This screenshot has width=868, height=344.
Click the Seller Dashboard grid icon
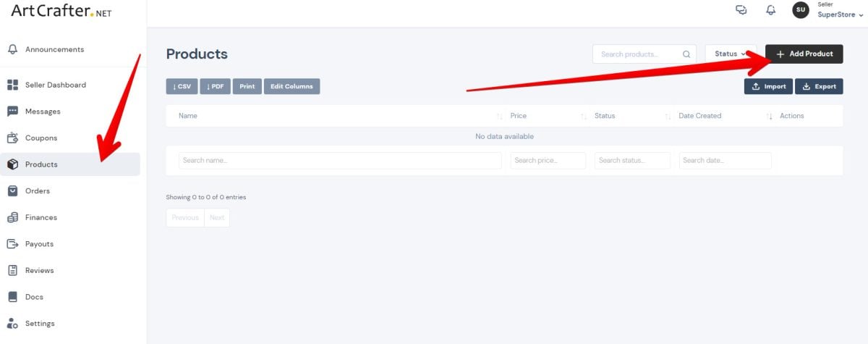pos(12,85)
